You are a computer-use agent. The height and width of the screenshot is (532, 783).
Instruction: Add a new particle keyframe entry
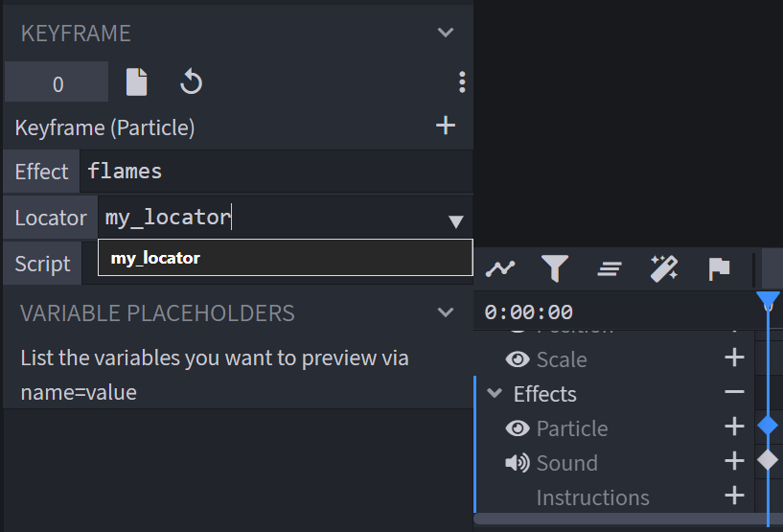tap(446, 126)
